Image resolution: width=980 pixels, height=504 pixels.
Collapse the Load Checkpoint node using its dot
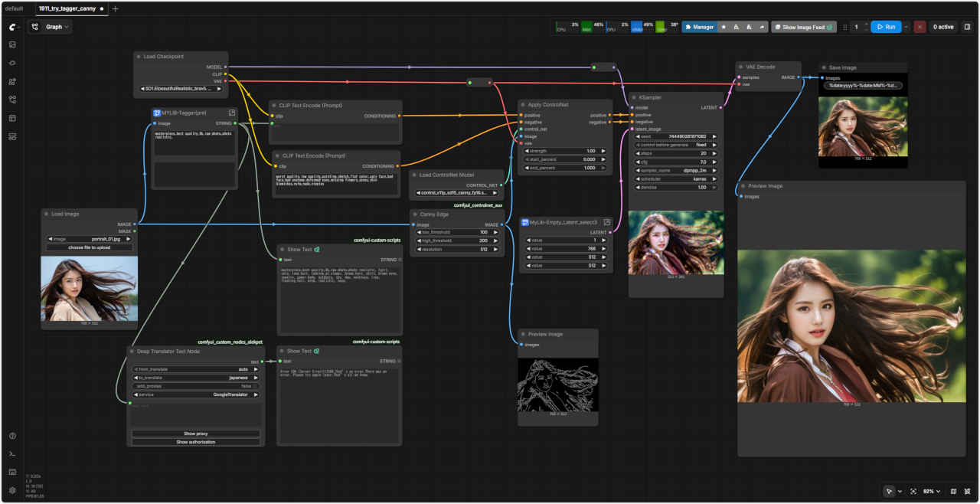(139, 57)
